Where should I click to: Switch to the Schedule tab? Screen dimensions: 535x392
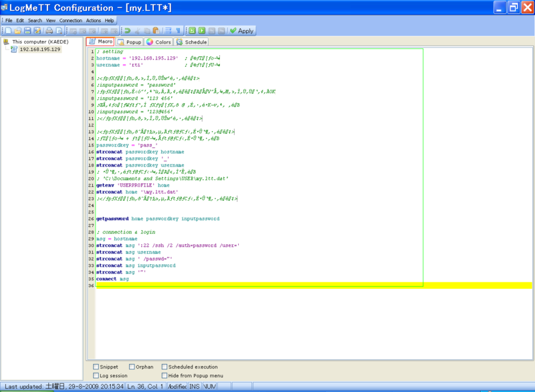pos(191,41)
